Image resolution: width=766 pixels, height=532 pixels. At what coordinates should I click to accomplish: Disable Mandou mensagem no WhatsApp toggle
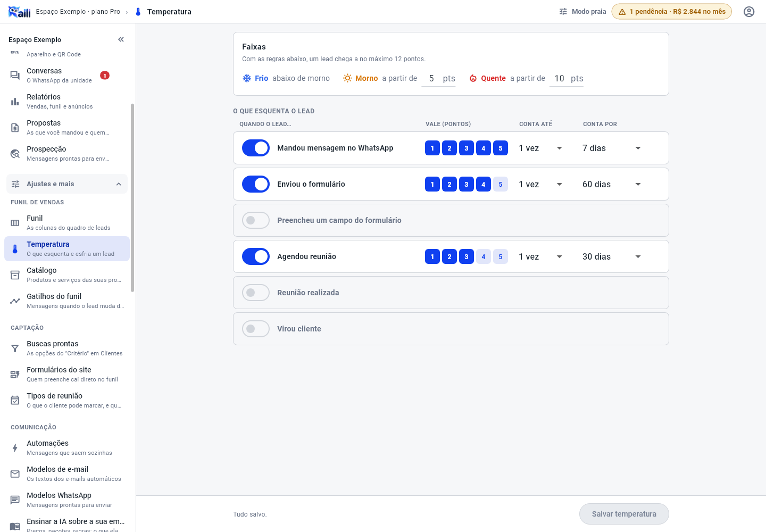256,148
